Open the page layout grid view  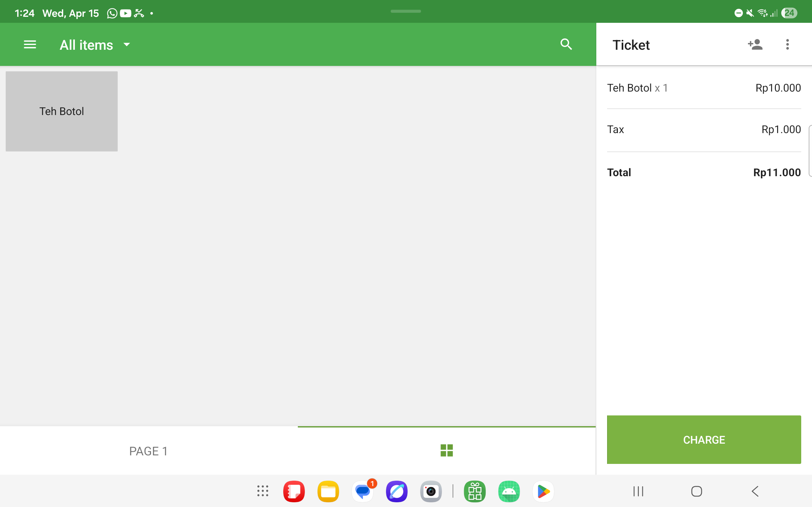(x=447, y=451)
